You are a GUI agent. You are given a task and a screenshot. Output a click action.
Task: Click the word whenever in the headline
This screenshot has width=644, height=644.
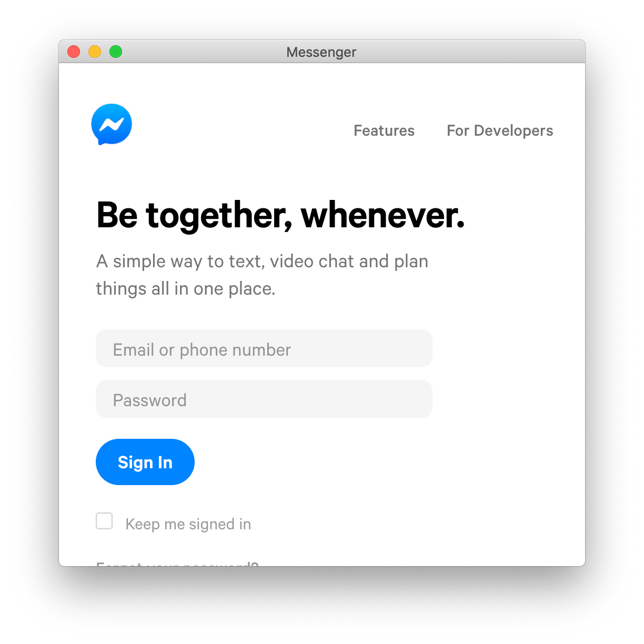click(x=383, y=215)
